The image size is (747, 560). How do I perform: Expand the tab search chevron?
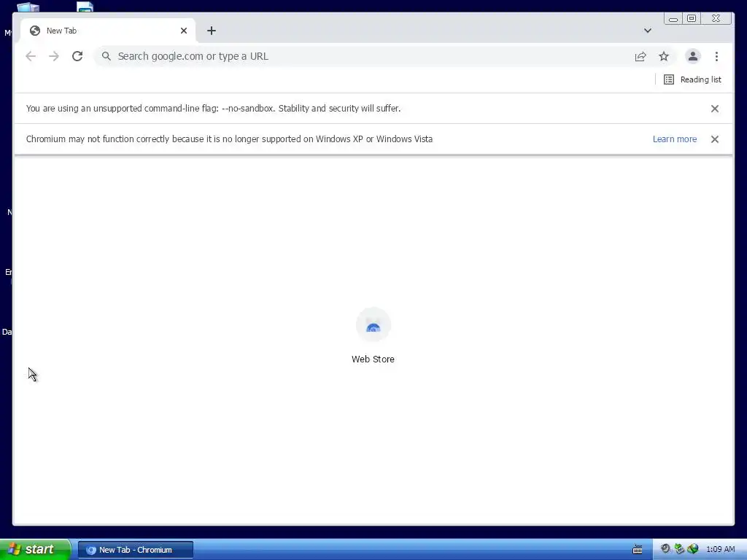click(648, 31)
